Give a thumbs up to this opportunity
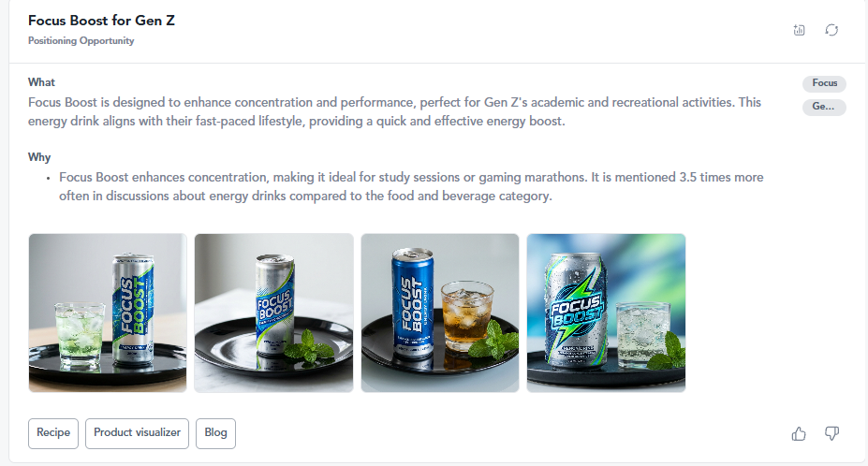The image size is (868, 466). [x=799, y=433]
